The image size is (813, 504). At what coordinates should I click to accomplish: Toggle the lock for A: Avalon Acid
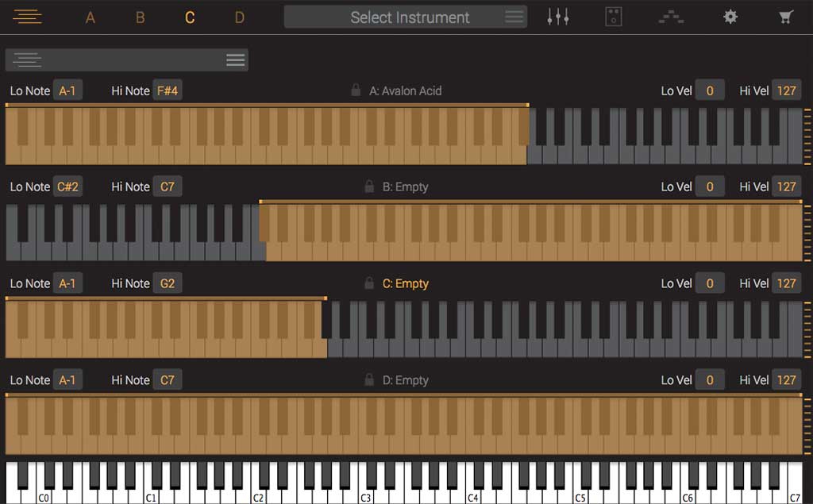(356, 90)
